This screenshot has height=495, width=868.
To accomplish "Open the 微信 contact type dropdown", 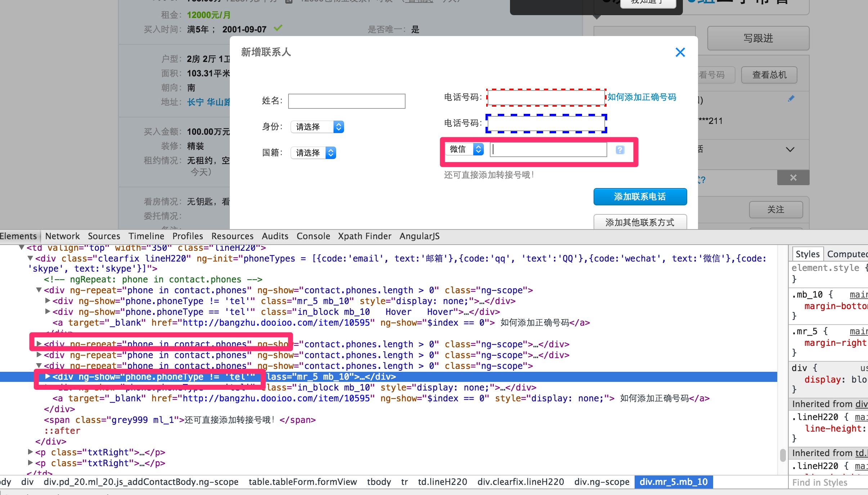I will point(465,149).
